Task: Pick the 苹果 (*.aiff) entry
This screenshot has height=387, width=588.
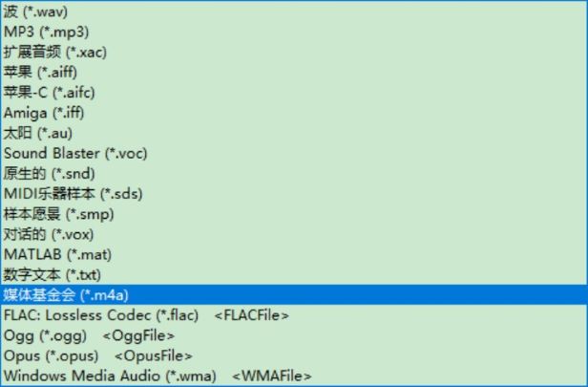Action: (294, 73)
